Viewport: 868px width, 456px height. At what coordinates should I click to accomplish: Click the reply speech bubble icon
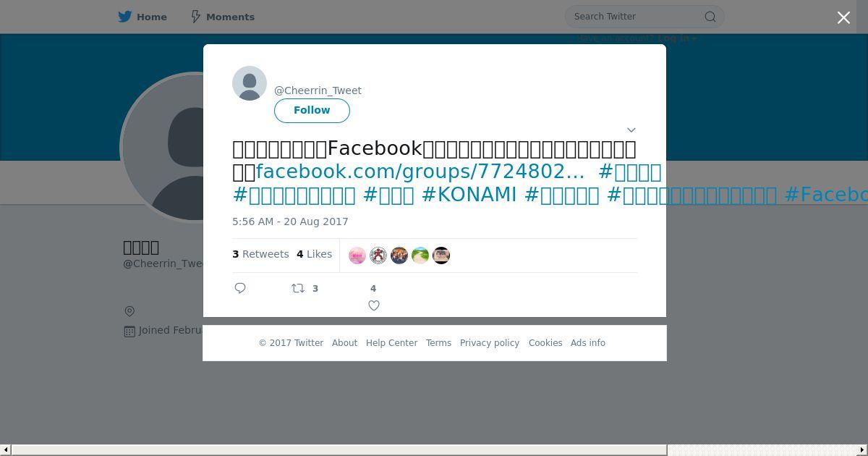[240, 288]
